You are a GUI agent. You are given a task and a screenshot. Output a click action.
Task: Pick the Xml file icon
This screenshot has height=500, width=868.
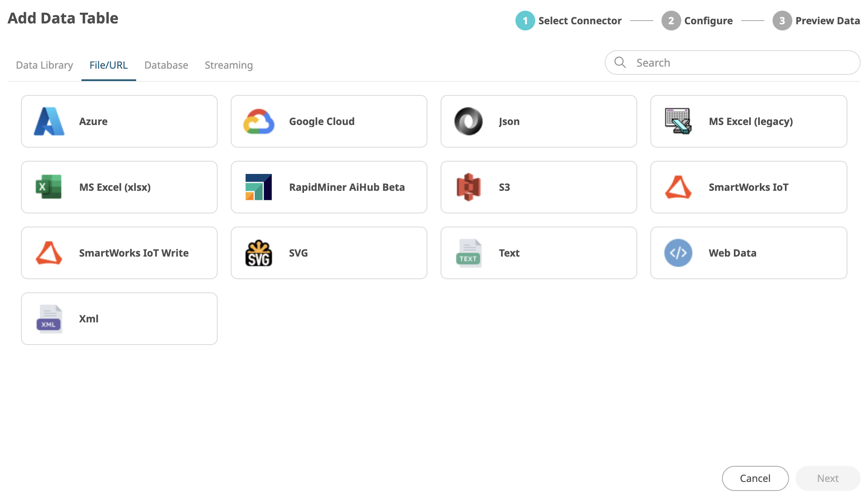pos(49,319)
